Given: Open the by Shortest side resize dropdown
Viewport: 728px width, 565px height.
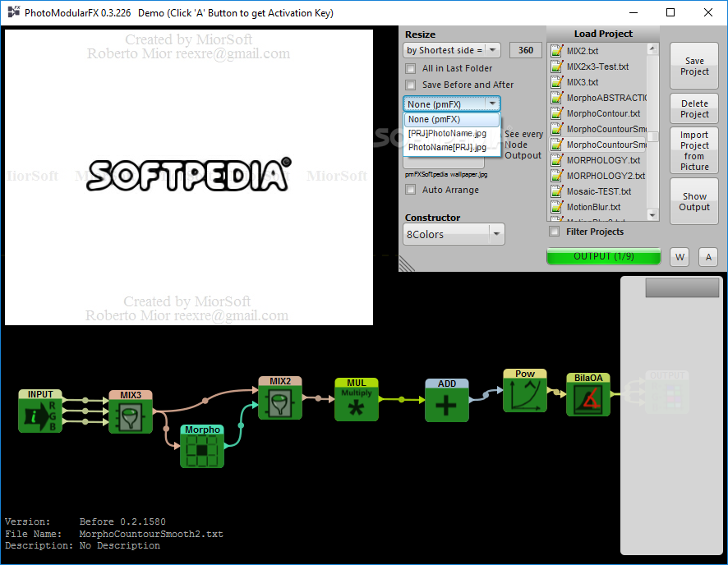Looking at the screenshot, I should pyautogui.click(x=452, y=50).
